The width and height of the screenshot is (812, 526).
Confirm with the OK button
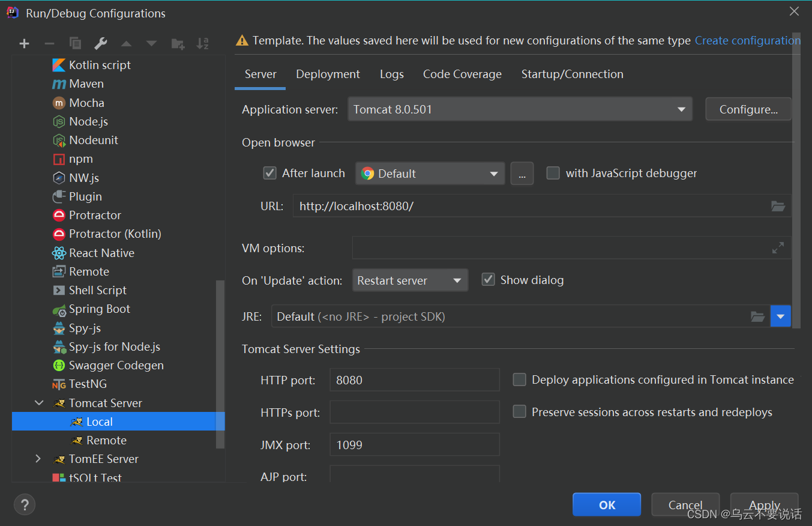607,505
